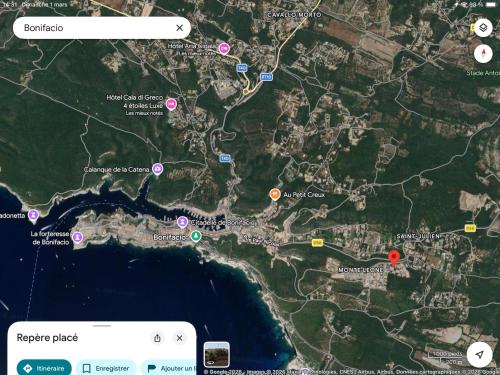This screenshot has width=500, height=375.
Task: Select the green Bonifacio marker
Action: tap(196, 236)
